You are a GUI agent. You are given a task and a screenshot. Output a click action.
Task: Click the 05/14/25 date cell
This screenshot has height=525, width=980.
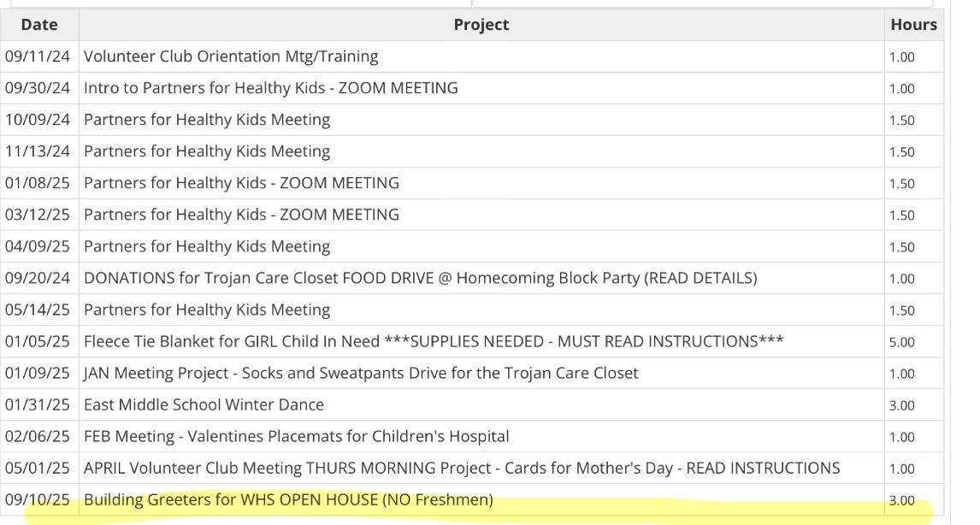coord(38,310)
